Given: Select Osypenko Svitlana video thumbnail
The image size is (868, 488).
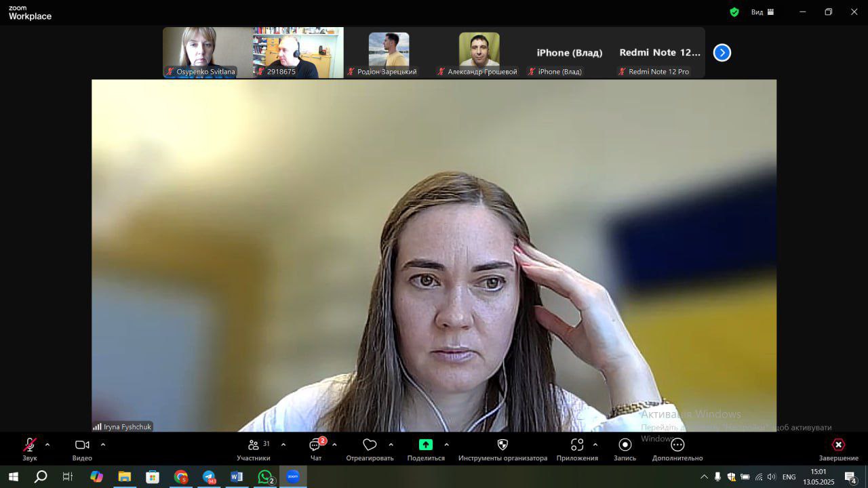Looking at the screenshot, I should coord(200,52).
